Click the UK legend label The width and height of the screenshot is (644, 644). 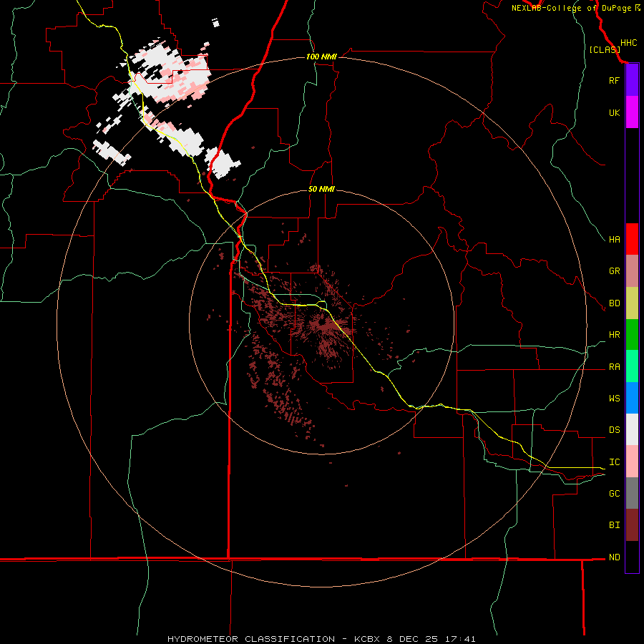pyautogui.click(x=614, y=112)
